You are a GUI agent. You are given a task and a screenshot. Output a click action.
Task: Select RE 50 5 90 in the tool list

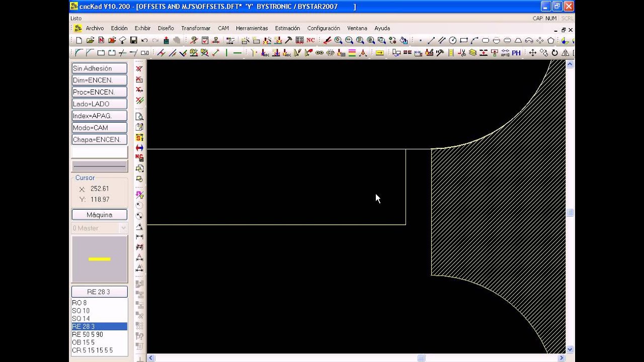tap(100, 334)
